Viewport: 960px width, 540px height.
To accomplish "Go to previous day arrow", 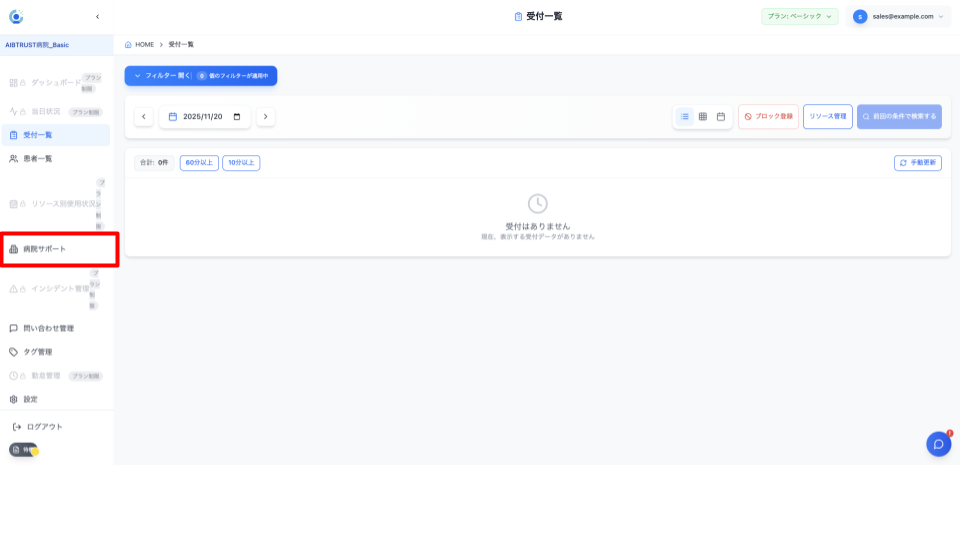I will (x=144, y=117).
